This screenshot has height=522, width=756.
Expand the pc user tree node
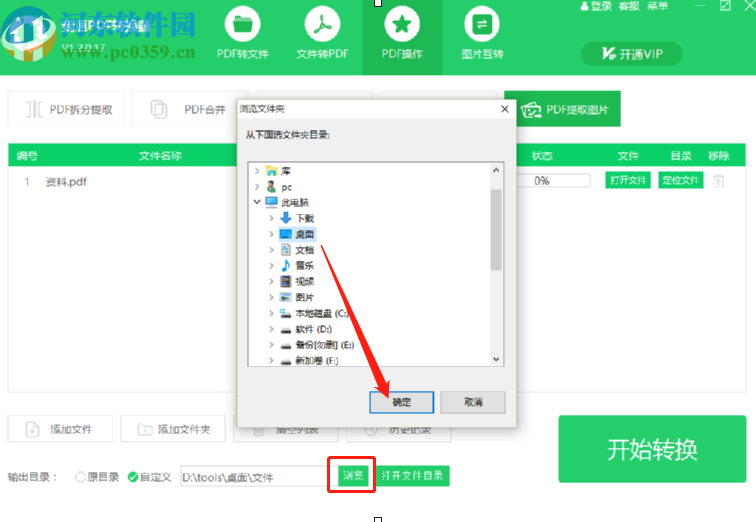click(257, 187)
